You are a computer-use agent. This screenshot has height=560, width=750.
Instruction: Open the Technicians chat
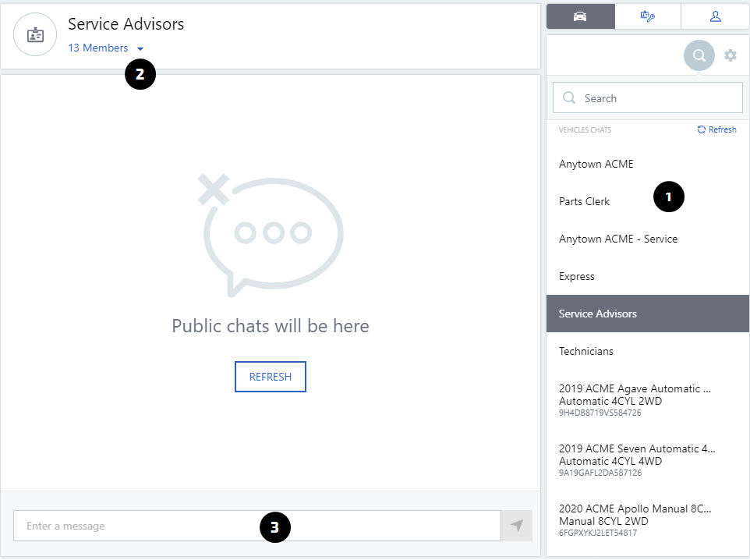click(586, 351)
